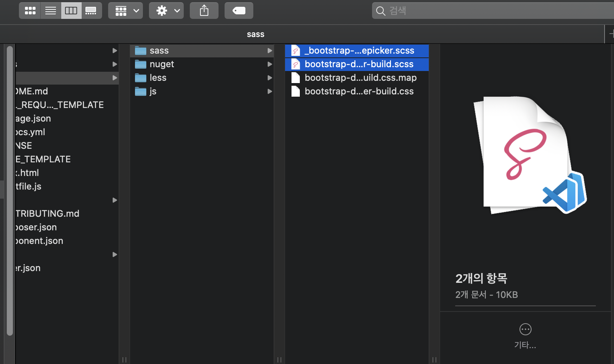The width and height of the screenshot is (614, 364).
Task: Click the sass tab title
Action: pyautogui.click(x=256, y=34)
